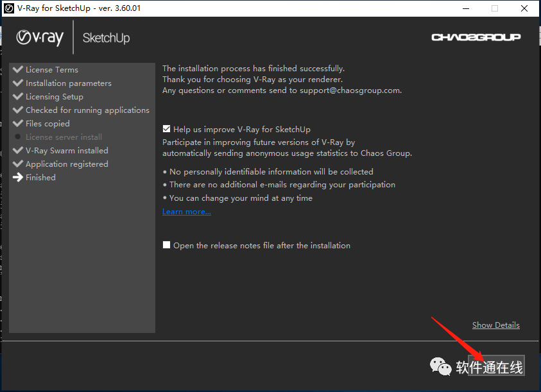Select the Files copied step
The image size is (541, 392).
(47, 124)
